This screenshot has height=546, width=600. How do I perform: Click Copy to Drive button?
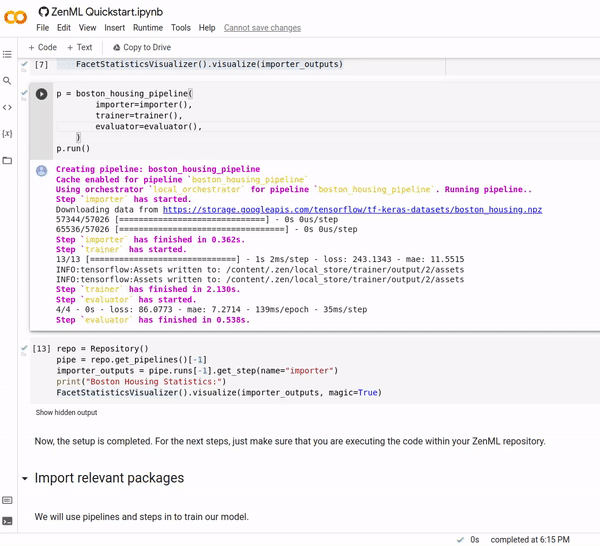click(x=142, y=47)
